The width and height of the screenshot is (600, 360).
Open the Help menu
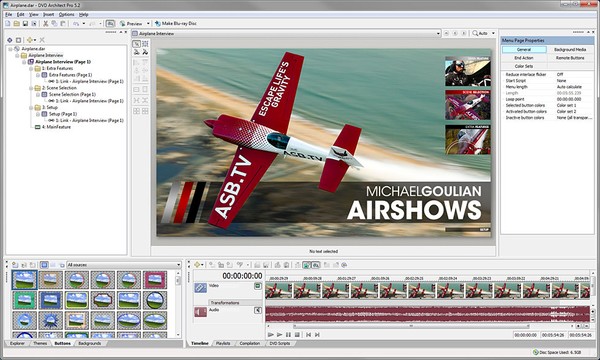83,15
